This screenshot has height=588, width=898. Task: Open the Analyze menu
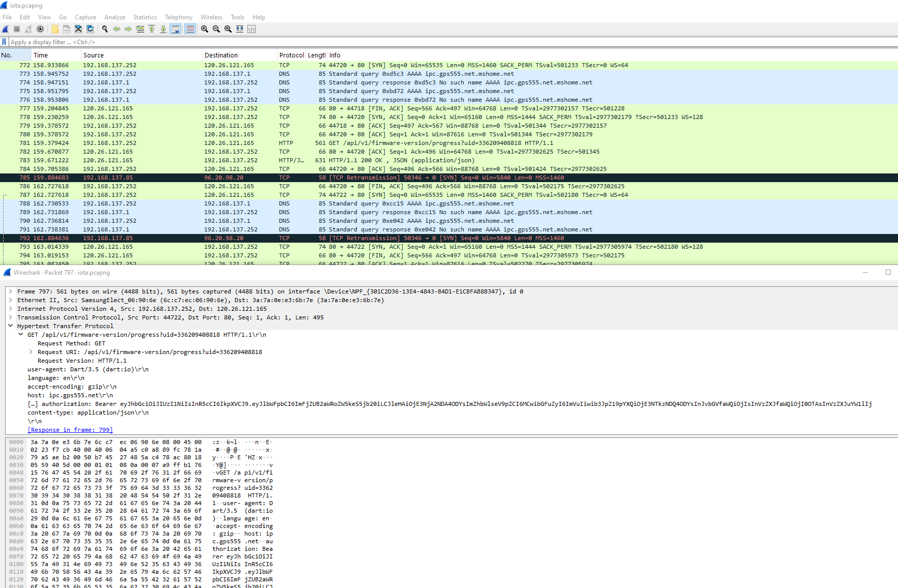[x=115, y=17]
